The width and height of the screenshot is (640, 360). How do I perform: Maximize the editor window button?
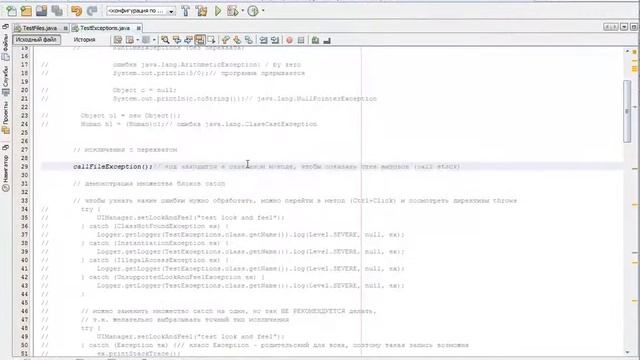[x=633, y=27]
